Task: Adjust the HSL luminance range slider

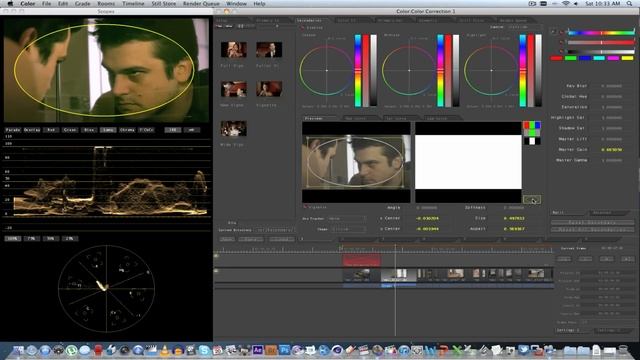Action: (x=601, y=51)
